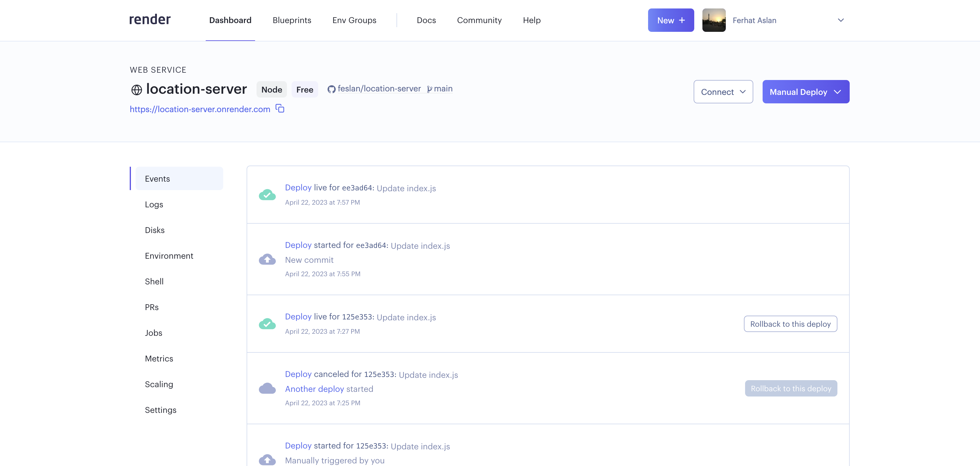Open the Blueprints tab
The image size is (980, 466).
click(292, 20)
